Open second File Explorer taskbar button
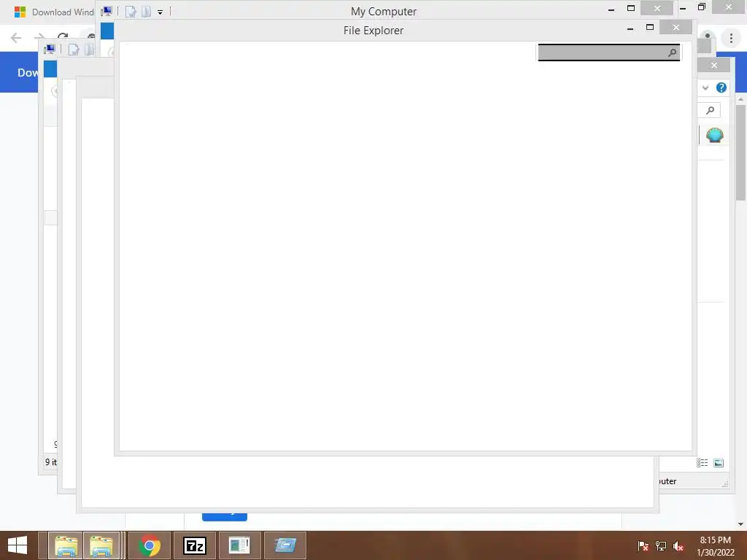The image size is (747, 560). click(x=101, y=545)
